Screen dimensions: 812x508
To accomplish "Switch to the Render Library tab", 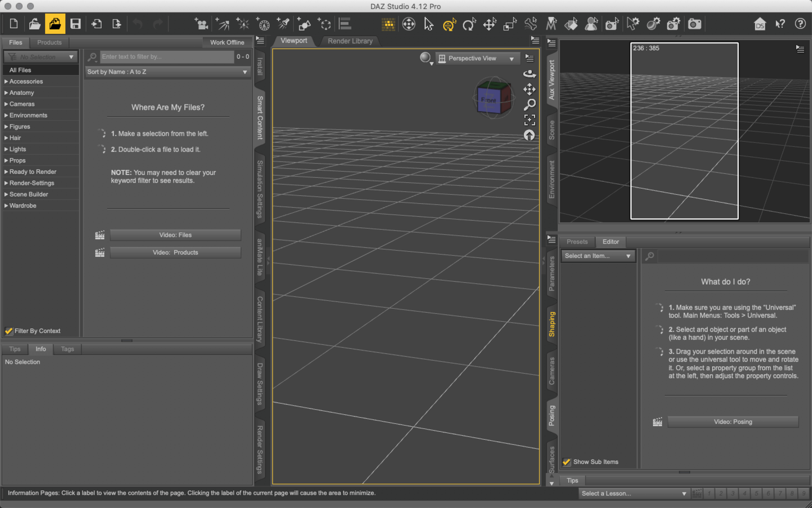I will click(350, 41).
